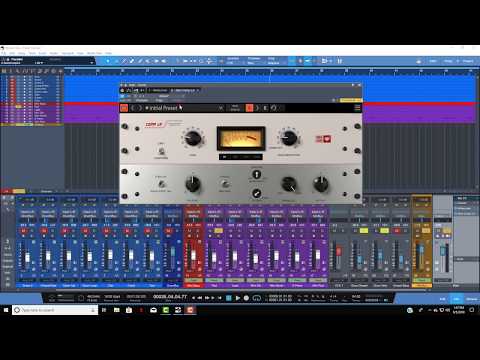Click the undo history icon in the plugin bar
Viewport: 480px width, 360px height.
(274, 108)
